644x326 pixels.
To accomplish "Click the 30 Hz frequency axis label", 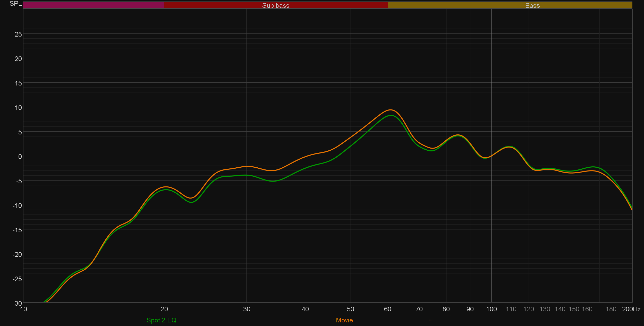I will tap(247, 309).
